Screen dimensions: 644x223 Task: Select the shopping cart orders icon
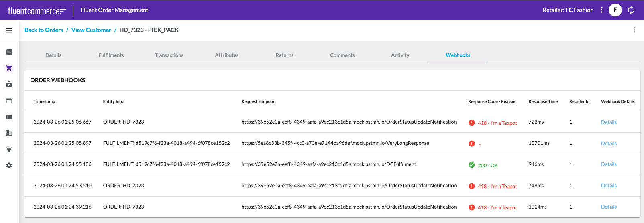(x=9, y=69)
